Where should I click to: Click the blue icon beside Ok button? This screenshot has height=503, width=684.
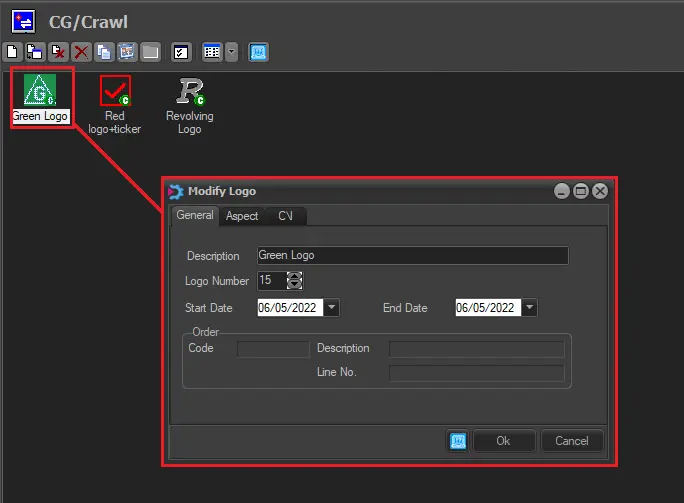458,440
